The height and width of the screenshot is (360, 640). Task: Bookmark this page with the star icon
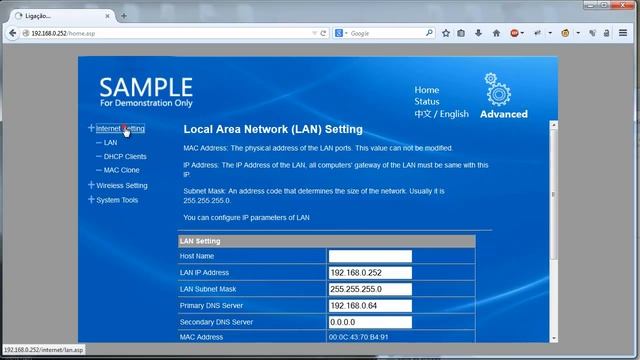(x=446, y=33)
